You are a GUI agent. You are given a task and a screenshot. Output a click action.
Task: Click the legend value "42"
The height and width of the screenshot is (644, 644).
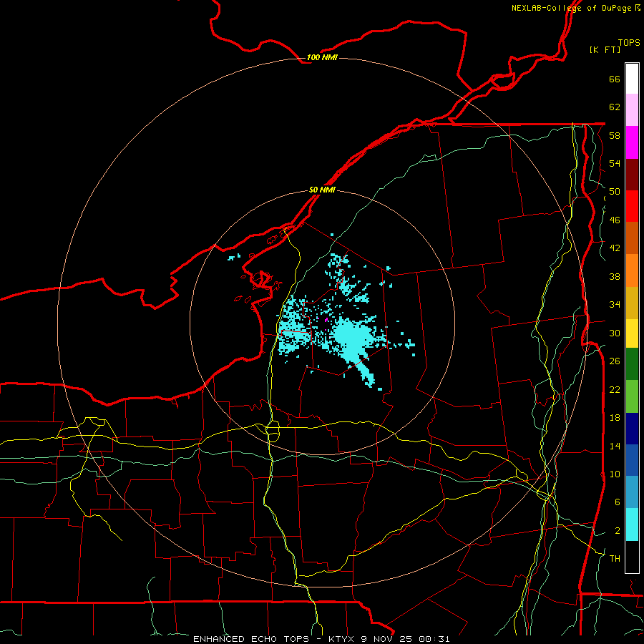(x=615, y=248)
